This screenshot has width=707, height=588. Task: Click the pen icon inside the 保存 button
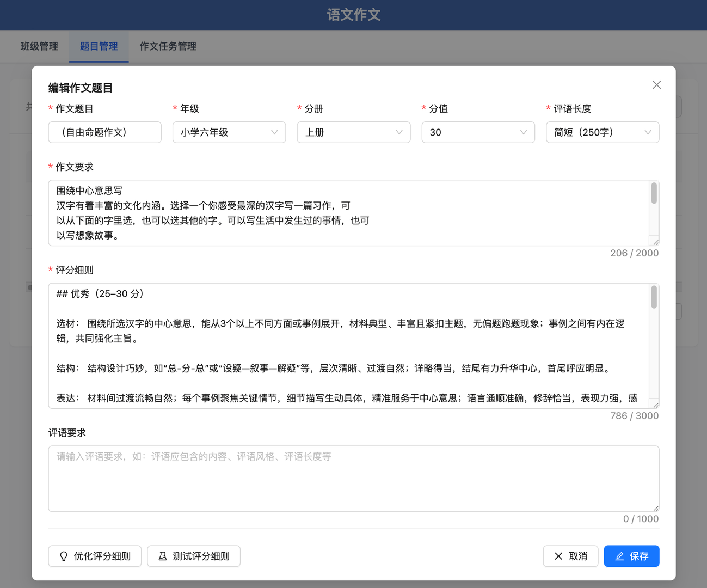[x=619, y=556]
